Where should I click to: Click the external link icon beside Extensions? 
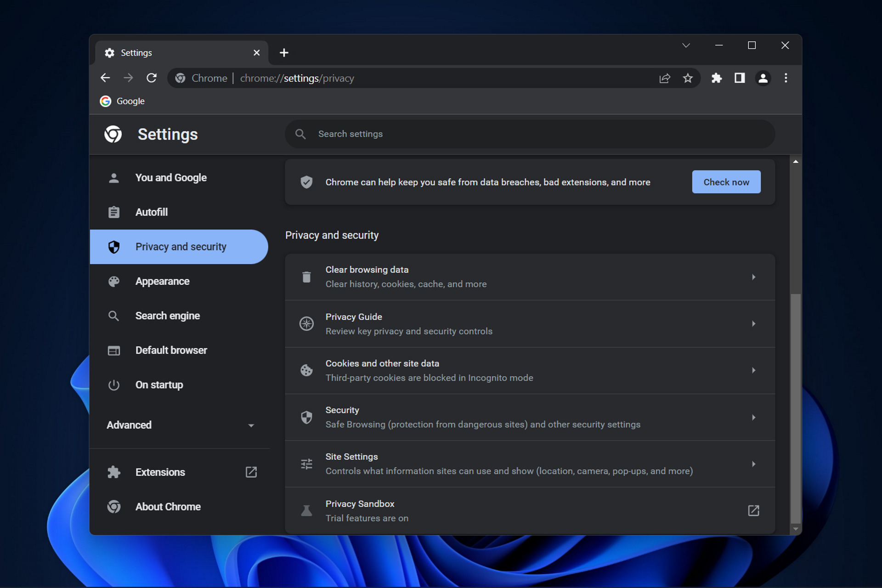(x=251, y=472)
